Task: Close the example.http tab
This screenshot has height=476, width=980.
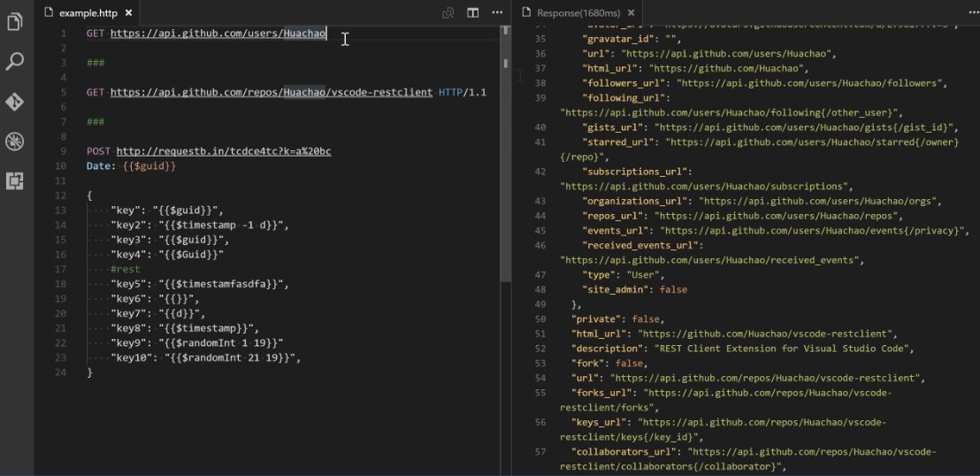Action: [129, 12]
